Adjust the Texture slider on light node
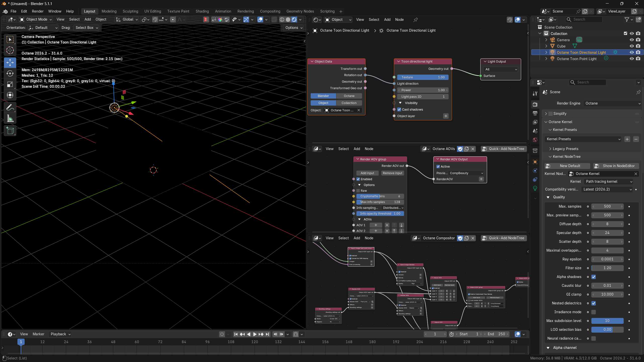 [x=423, y=77]
